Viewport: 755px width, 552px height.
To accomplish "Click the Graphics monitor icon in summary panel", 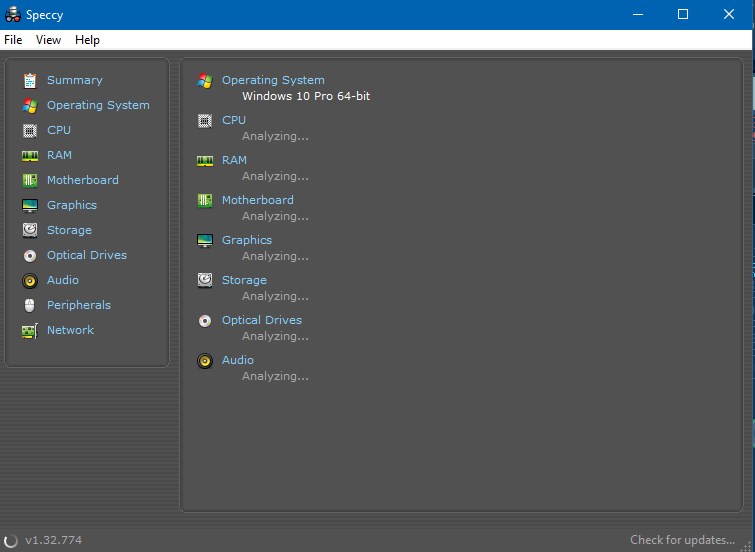I will [x=205, y=240].
